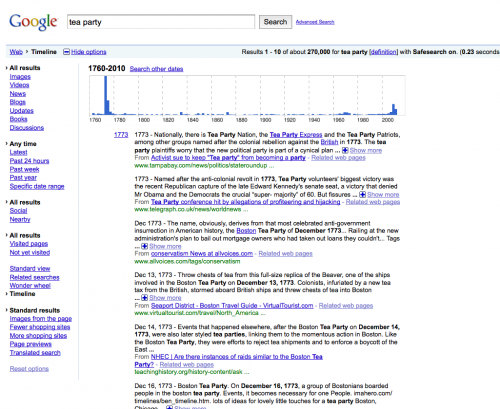Open Tea Party Express link

click(296, 135)
